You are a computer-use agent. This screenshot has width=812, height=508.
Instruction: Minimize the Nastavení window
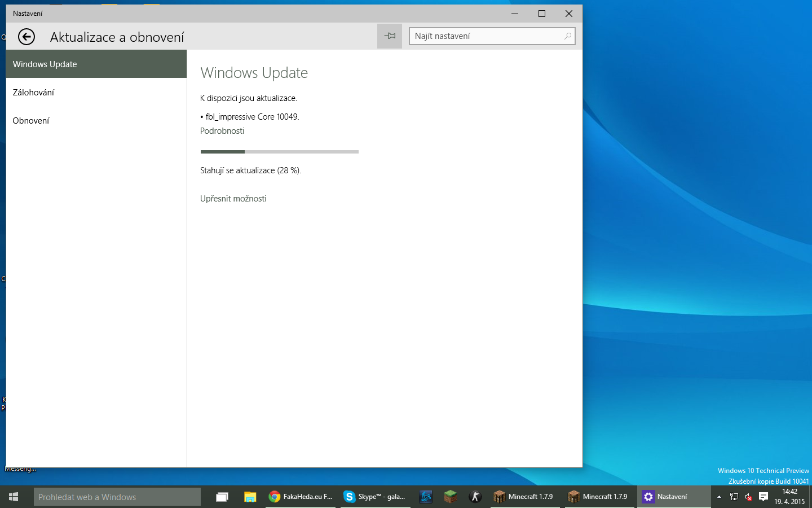515,14
